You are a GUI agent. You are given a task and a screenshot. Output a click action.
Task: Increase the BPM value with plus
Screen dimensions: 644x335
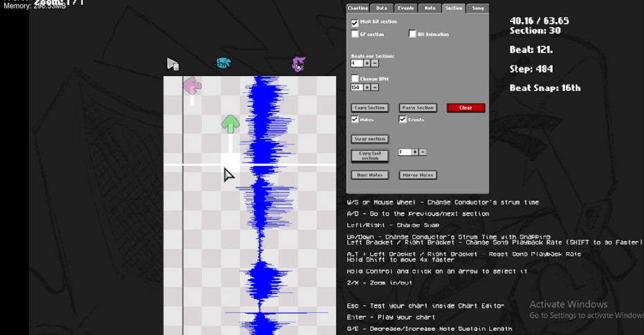[x=367, y=87]
